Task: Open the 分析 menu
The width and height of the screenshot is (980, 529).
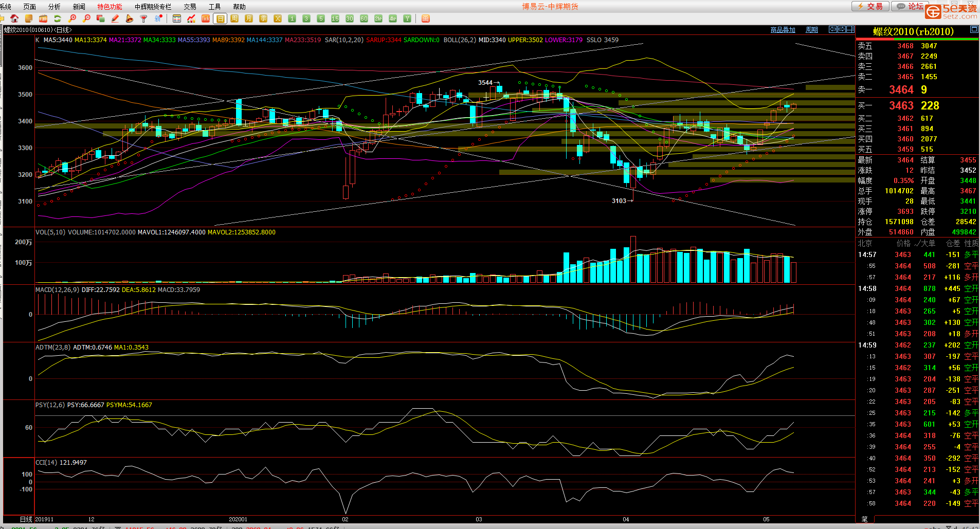Action: tap(54, 7)
